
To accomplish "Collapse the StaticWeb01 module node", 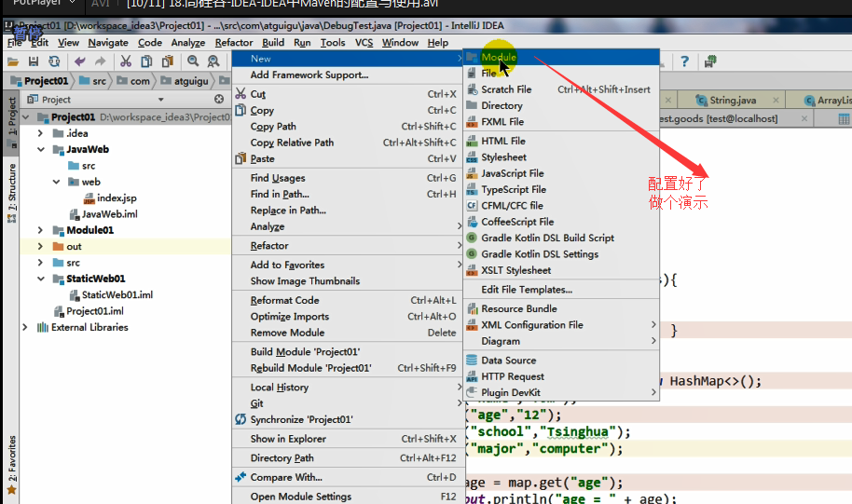I will point(41,279).
